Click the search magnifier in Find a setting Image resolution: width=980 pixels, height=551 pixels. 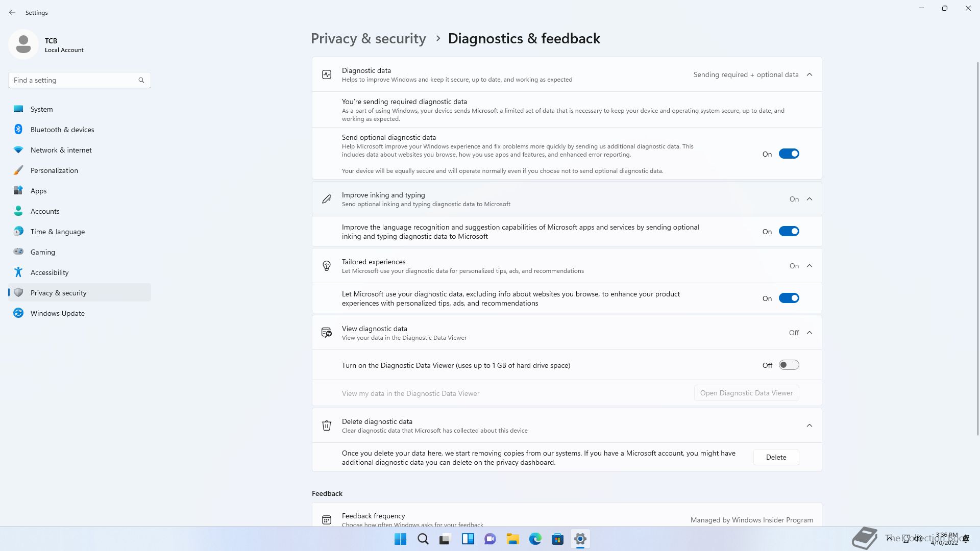click(x=141, y=80)
